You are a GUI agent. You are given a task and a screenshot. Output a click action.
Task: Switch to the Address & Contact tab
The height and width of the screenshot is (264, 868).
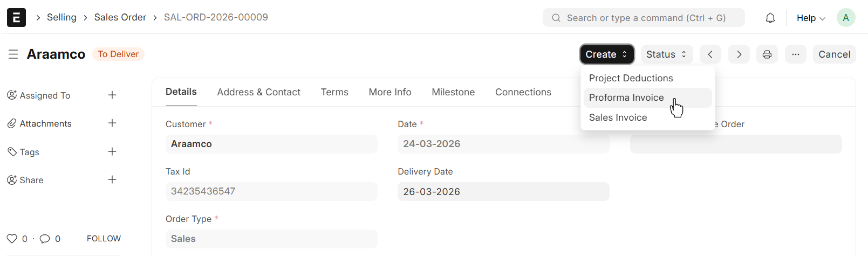pyautogui.click(x=258, y=92)
